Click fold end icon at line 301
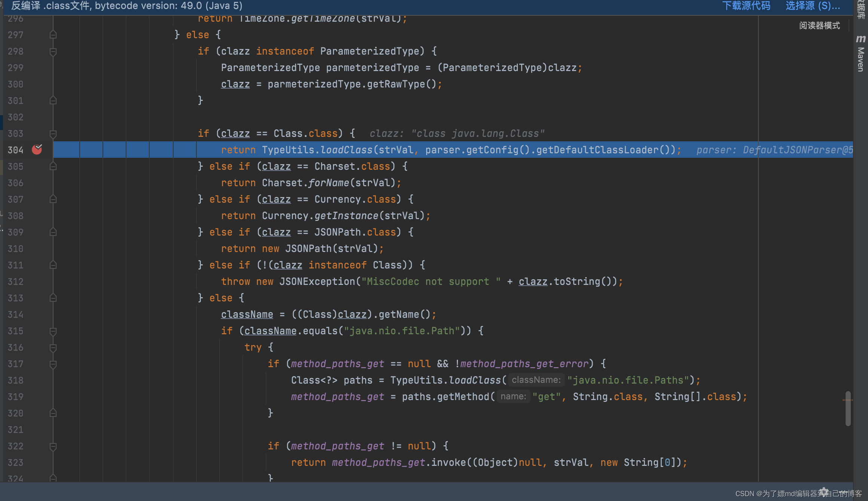 tap(53, 101)
